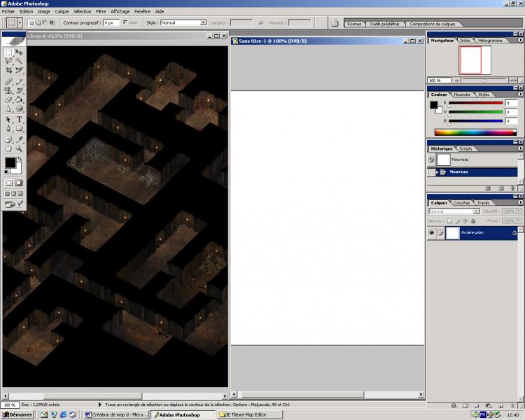Switch to the Couches tab
Image resolution: width=525 pixels, height=420 pixels.
tap(462, 202)
